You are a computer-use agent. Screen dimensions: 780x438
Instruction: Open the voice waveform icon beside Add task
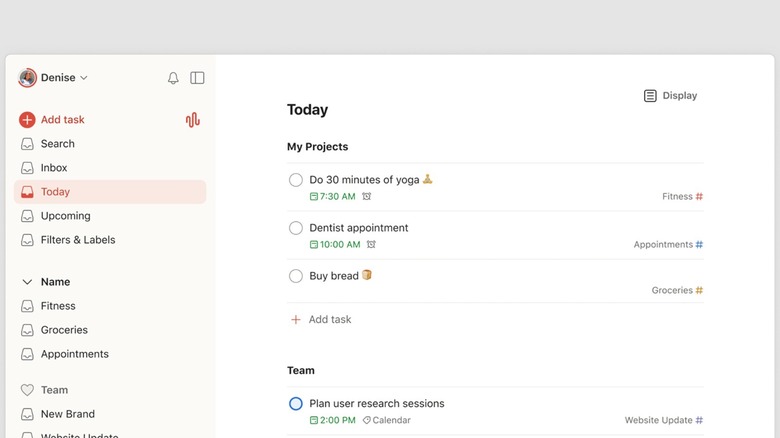(193, 119)
